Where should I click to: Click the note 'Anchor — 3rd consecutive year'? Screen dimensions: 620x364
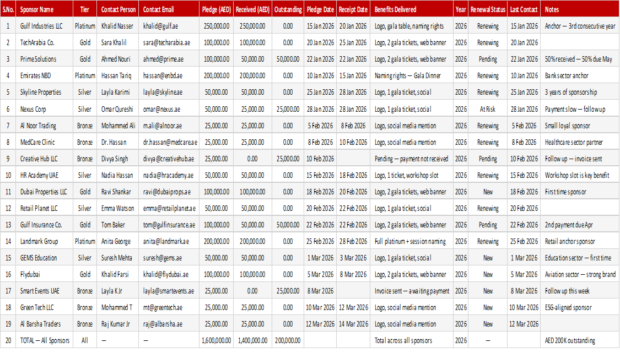click(580, 26)
